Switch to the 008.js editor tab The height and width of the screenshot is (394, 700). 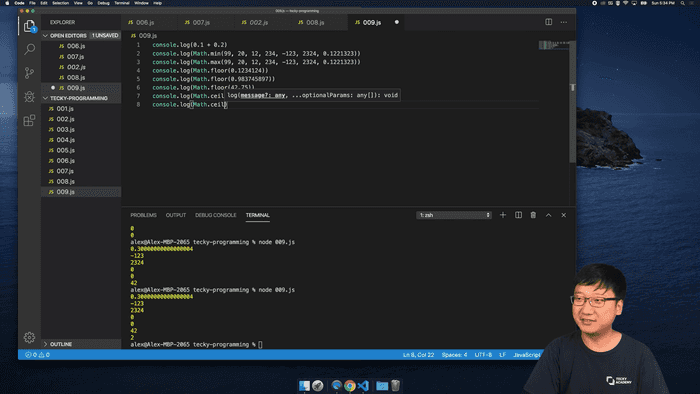click(319, 22)
